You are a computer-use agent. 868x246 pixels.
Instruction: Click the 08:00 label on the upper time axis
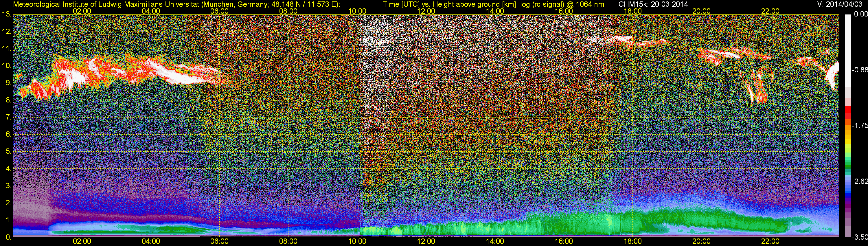(x=288, y=11)
